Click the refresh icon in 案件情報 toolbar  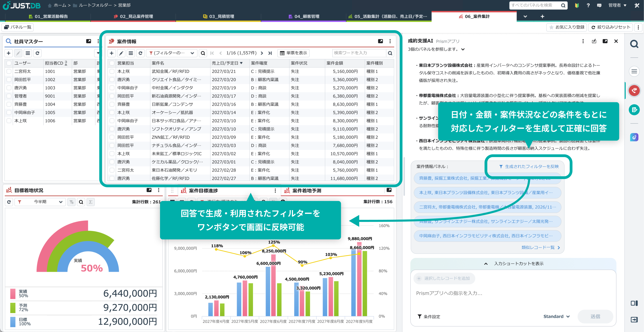(140, 53)
